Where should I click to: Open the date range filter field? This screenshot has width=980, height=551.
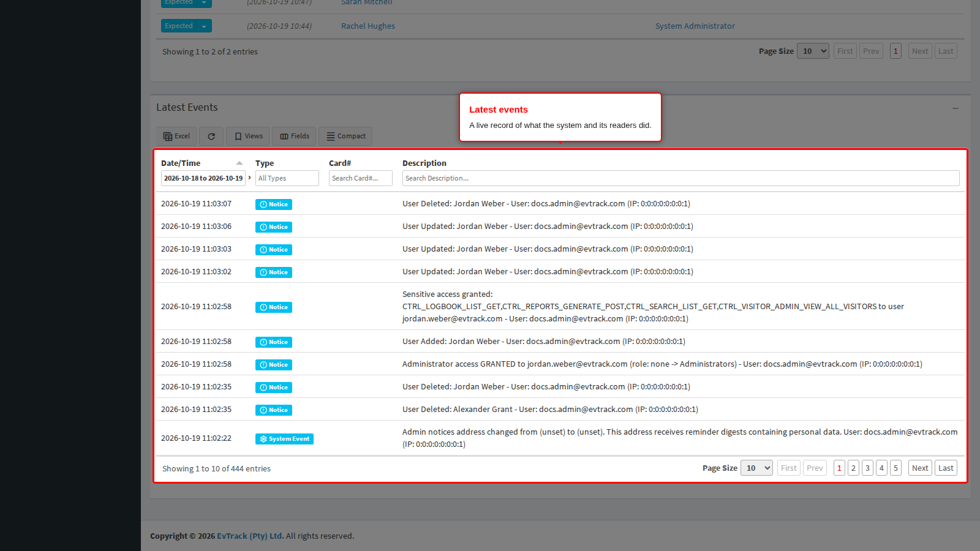click(203, 178)
